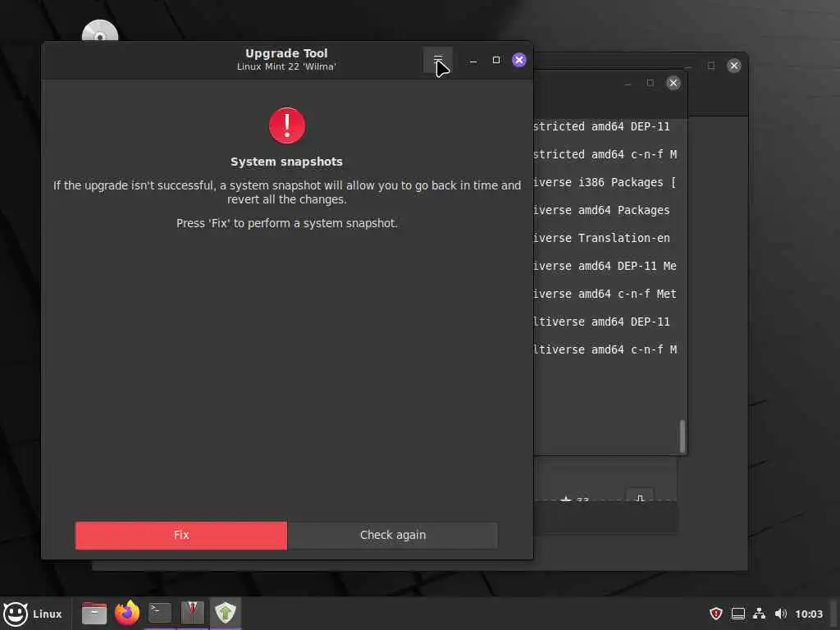Click the 'Linux Mint 22 Wilma' subtitle

(286, 67)
